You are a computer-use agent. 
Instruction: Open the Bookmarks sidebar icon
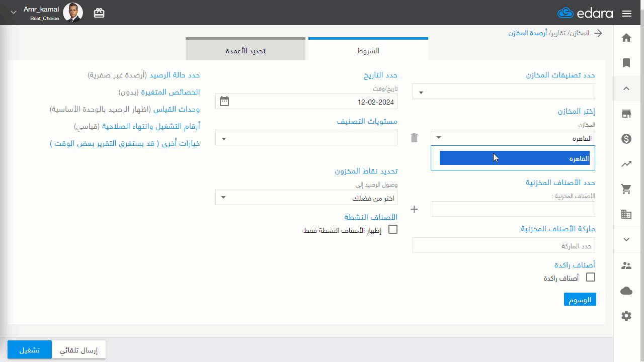626,63
